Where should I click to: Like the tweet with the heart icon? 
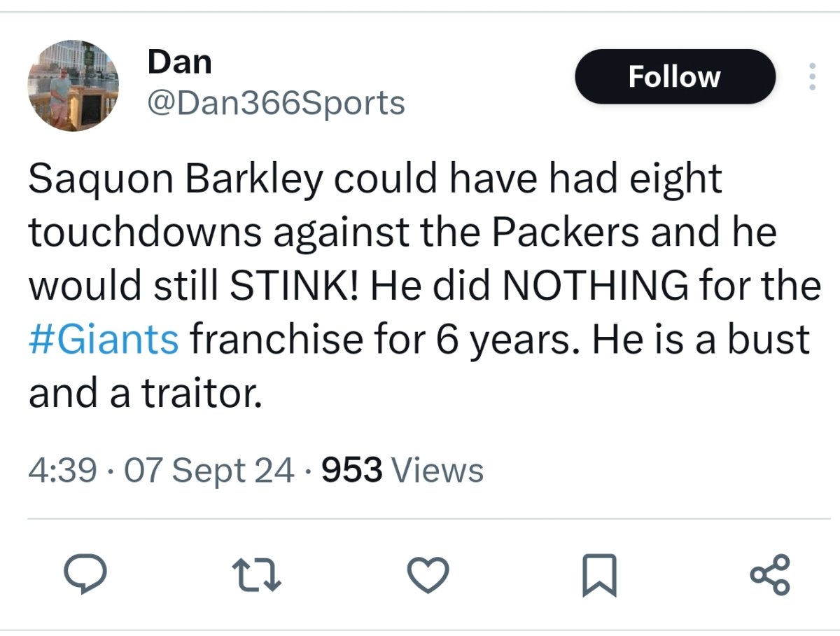point(429,576)
